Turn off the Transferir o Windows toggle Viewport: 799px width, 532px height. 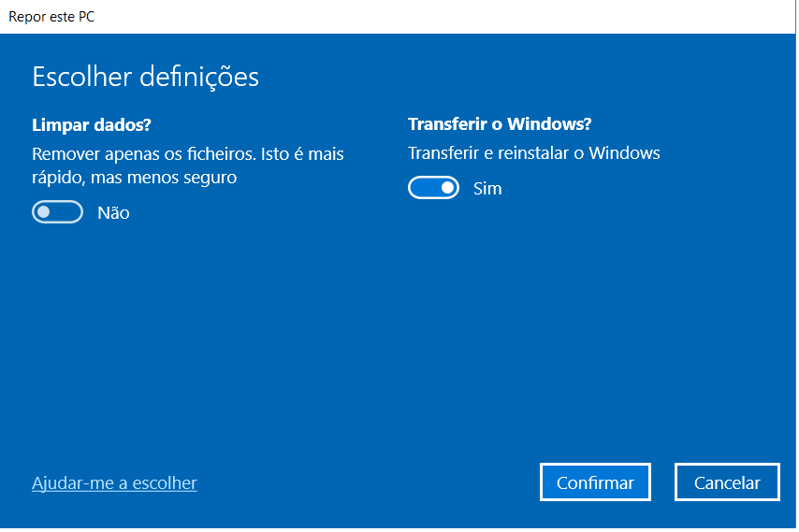pyautogui.click(x=433, y=187)
